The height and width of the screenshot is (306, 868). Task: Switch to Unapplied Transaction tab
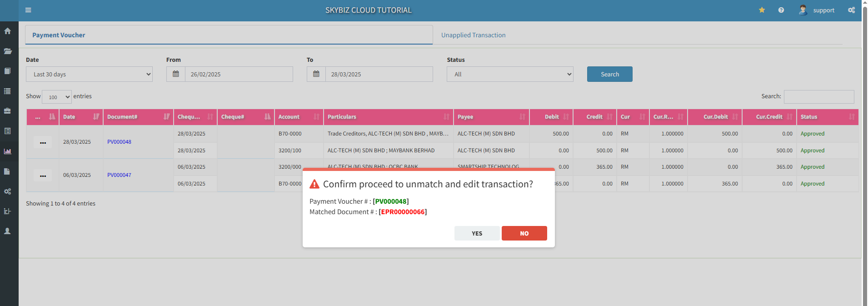(x=473, y=35)
